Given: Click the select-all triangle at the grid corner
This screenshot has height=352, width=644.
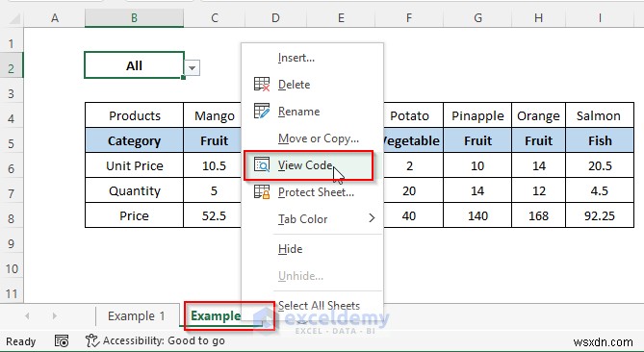Looking at the screenshot, I should tap(14, 18).
